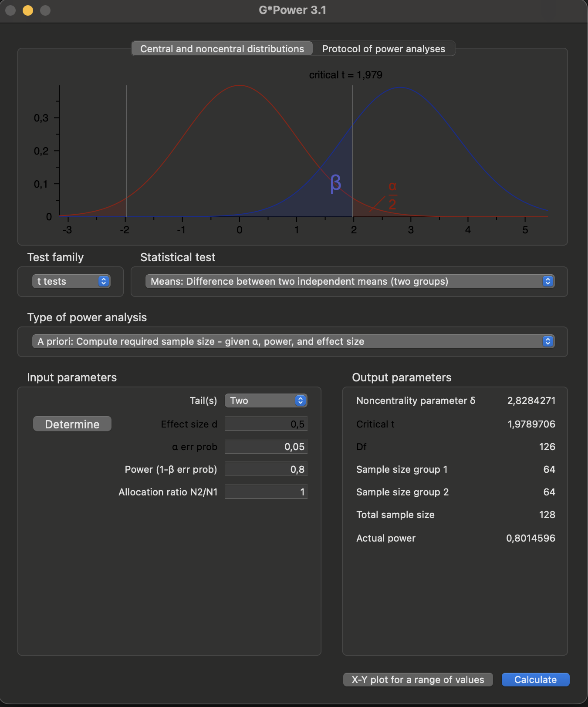The height and width of the screenshot is (707, 588).
Task: Open the Statistical test dropdown
Action: click(350, 281)
